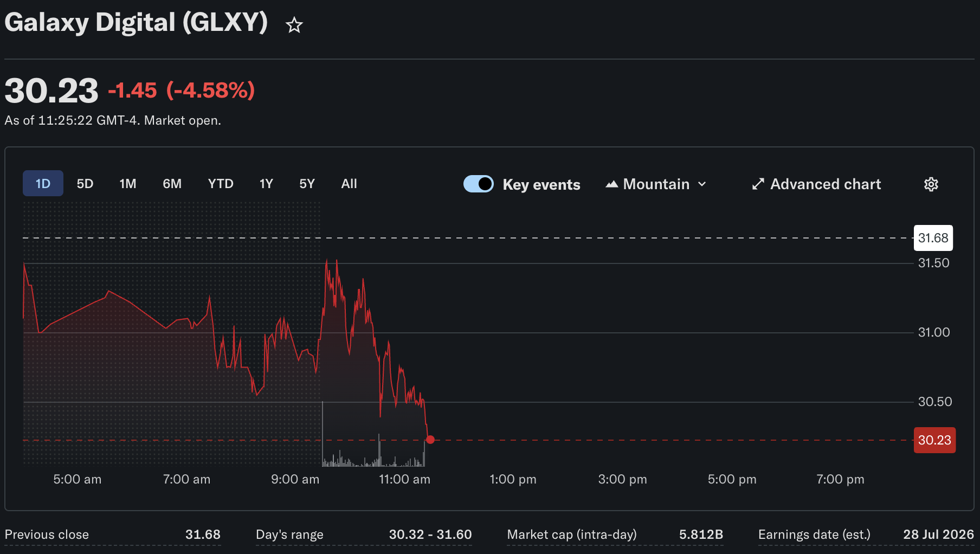Select the 1Y time range tab
The image size is (980, 554).
[x=266, y=184]
